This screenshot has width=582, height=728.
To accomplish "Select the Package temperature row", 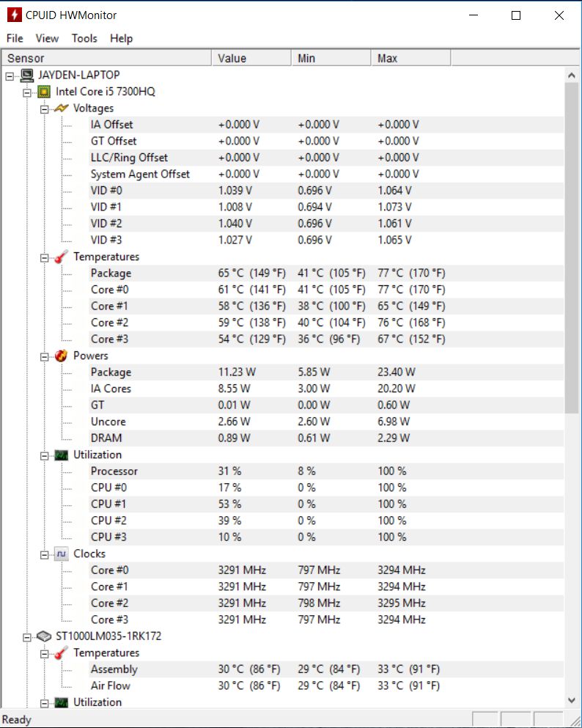I will tap(111, 273).
